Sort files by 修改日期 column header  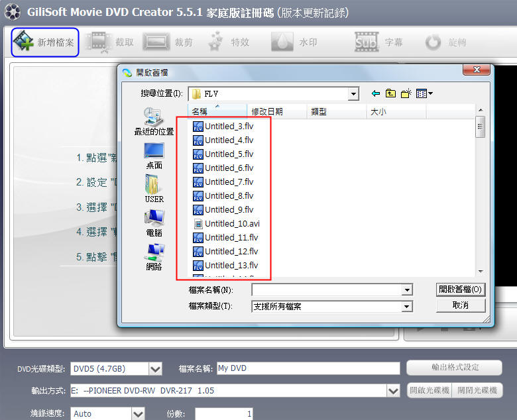click(266, 112)
